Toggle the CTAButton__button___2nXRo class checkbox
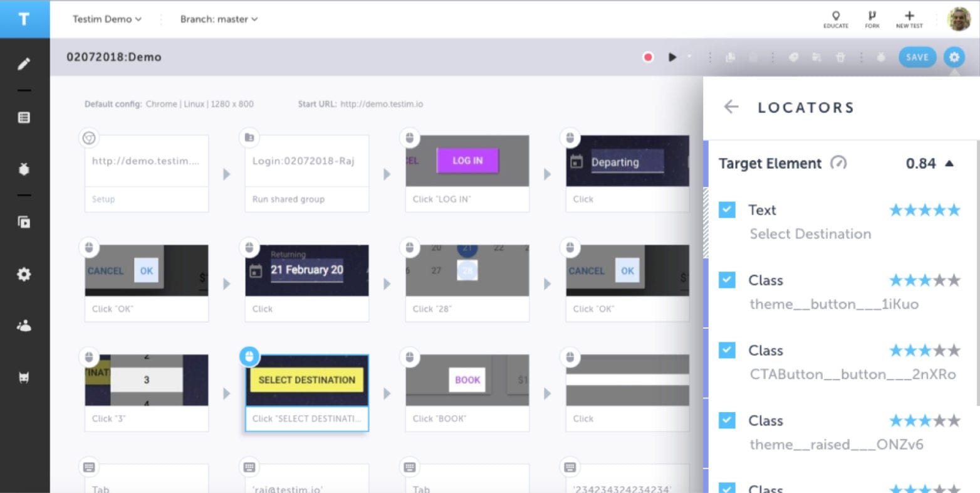Image resolution: width=980 pixels, height=493 pixels. (x=727, y=350)
